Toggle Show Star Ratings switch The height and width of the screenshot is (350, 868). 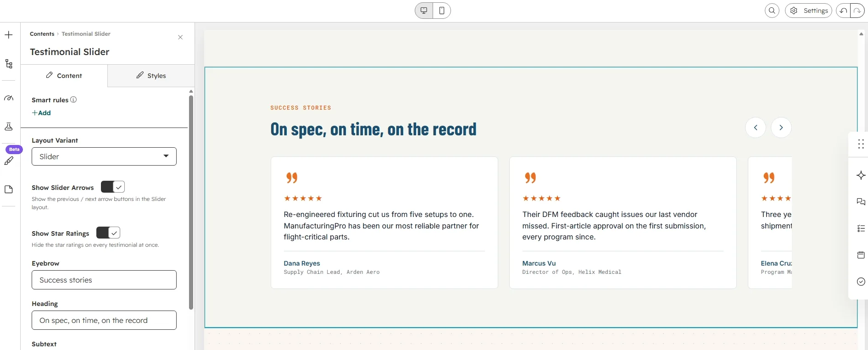[x=108, y=233]
